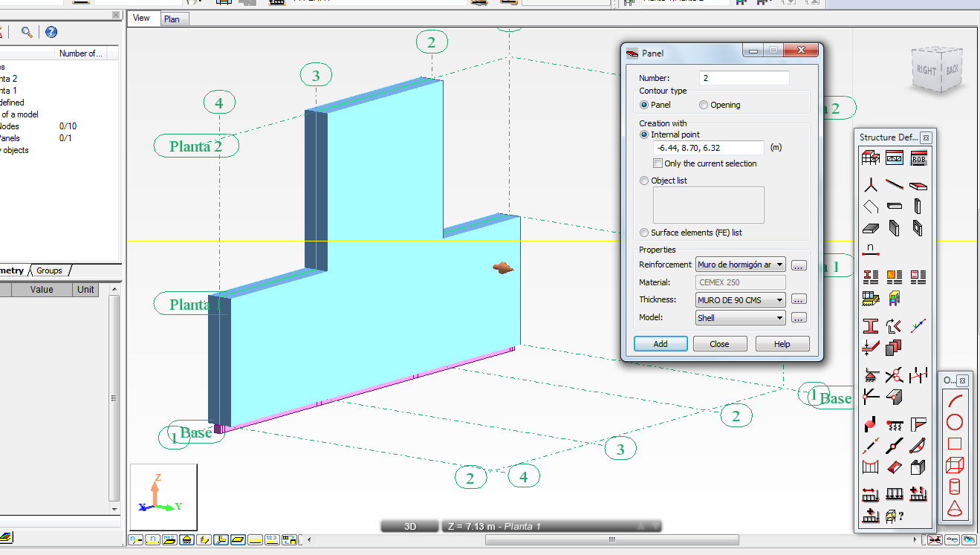Click the blue Help icon in the left panel
This screenshot has height=555, width=980.
tap(50, 32)
